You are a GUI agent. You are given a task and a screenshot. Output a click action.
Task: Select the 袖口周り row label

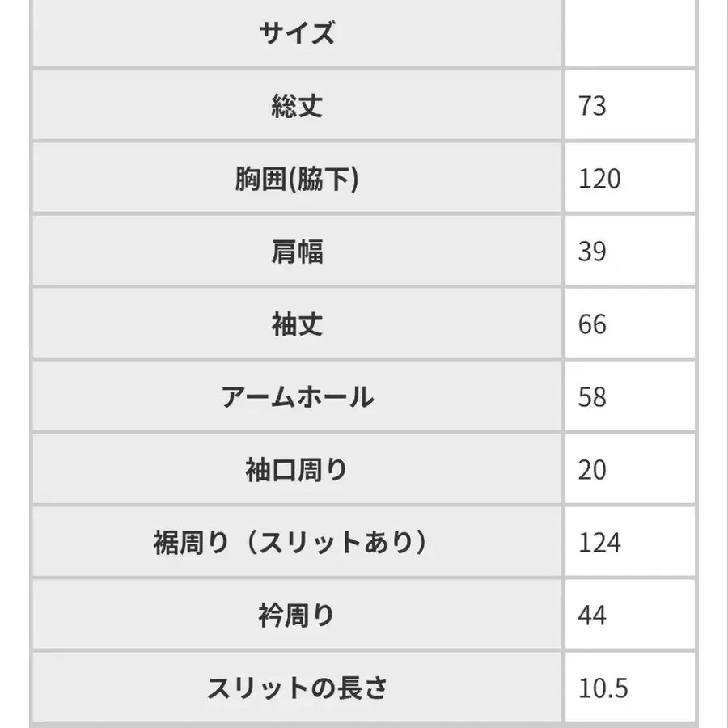click(297, 470)
